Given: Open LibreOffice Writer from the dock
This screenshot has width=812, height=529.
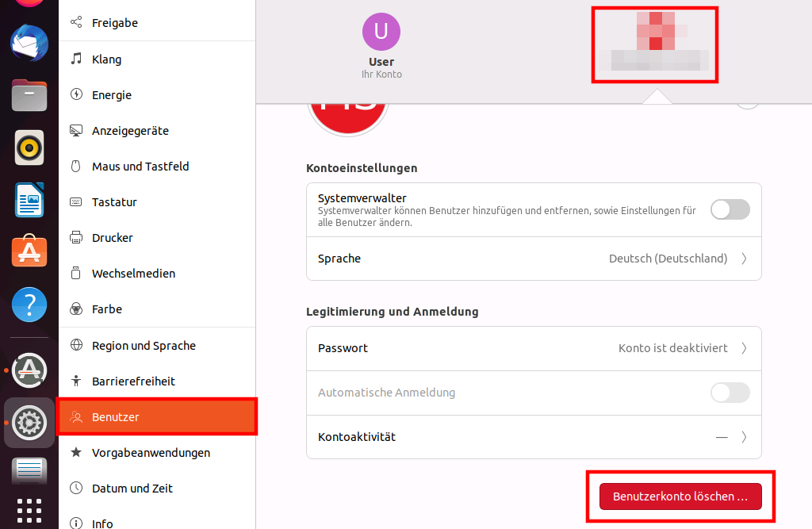Looking at the screenshot, I should click(29, 200).
